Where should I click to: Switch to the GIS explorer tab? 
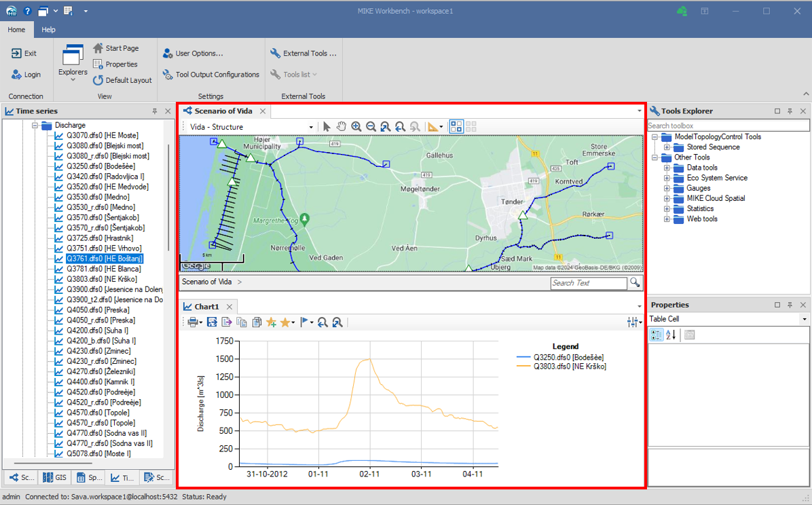54,478
